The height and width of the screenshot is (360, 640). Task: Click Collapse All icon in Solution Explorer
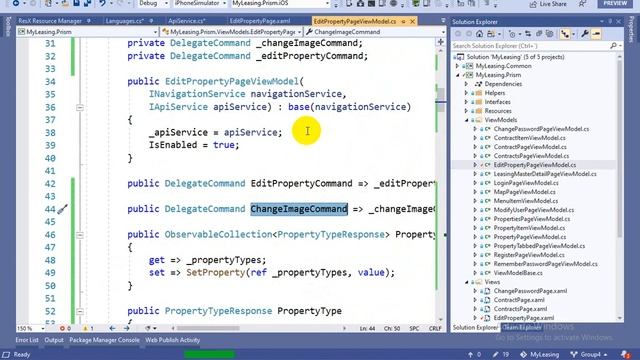(539, 34)
